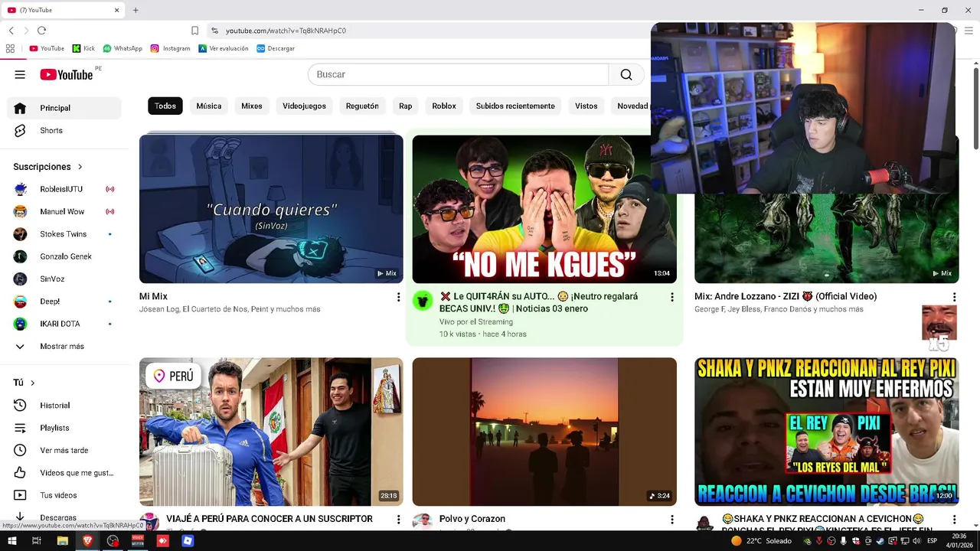The image size is (980, 551).
Task: Select the Música filter chip
Action: point(209,106)
